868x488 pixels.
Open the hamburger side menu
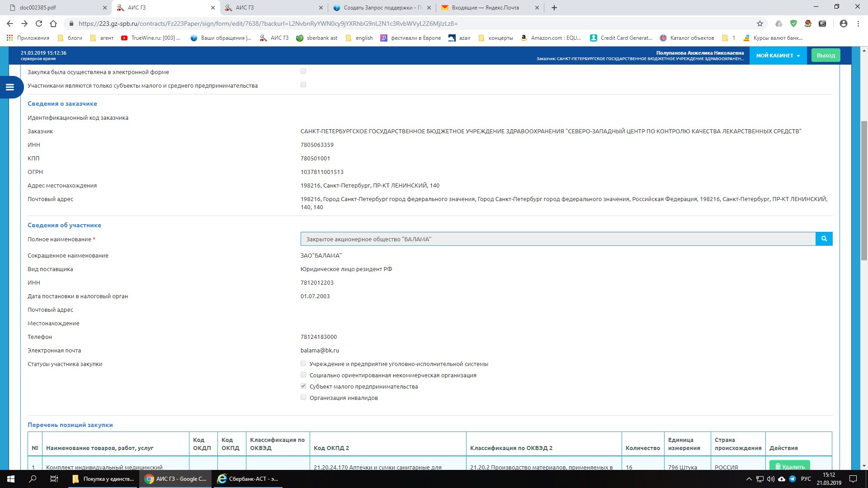[x=9, y=87]
